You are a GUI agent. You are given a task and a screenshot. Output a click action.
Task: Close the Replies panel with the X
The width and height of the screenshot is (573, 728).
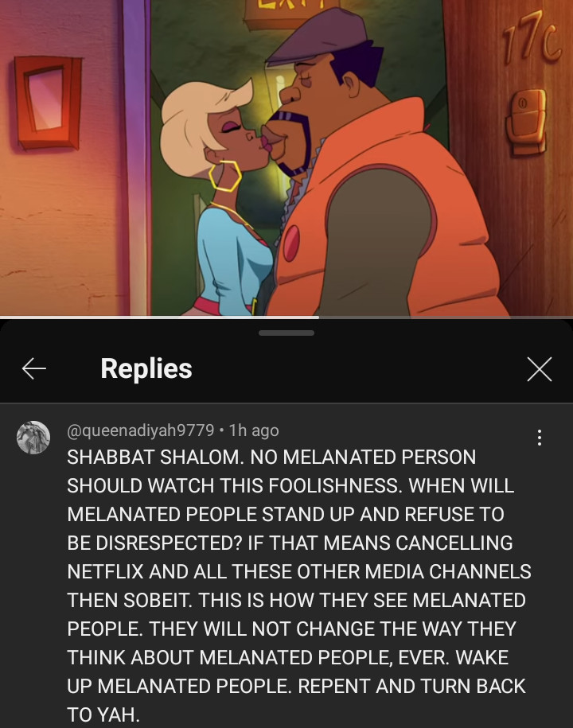point(539,369)
